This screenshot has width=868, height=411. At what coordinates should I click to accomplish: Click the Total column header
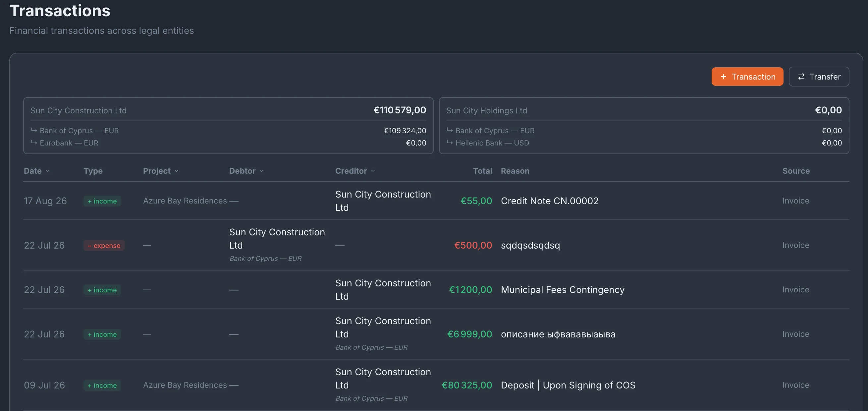[482, 171]
